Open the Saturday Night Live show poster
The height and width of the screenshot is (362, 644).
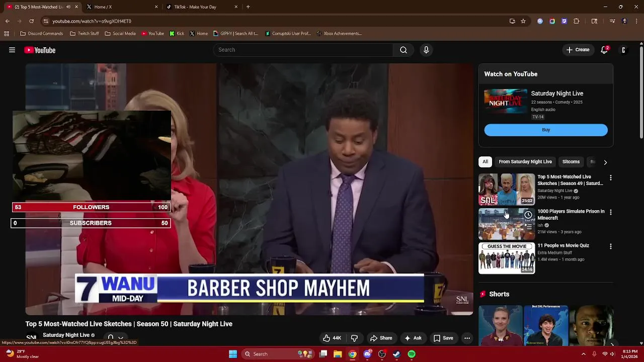[506, 101]
